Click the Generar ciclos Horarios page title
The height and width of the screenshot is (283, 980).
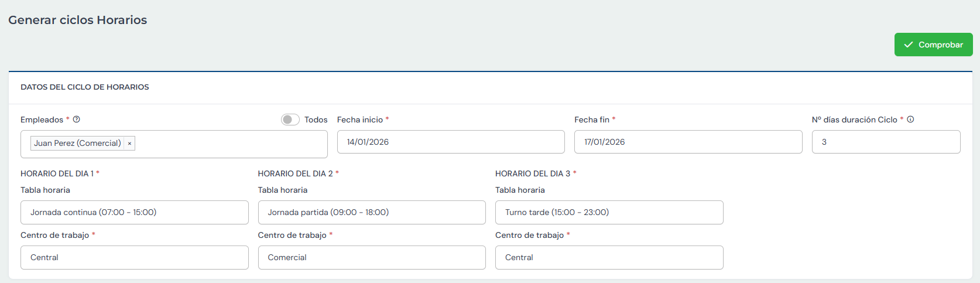coord(78,20)
